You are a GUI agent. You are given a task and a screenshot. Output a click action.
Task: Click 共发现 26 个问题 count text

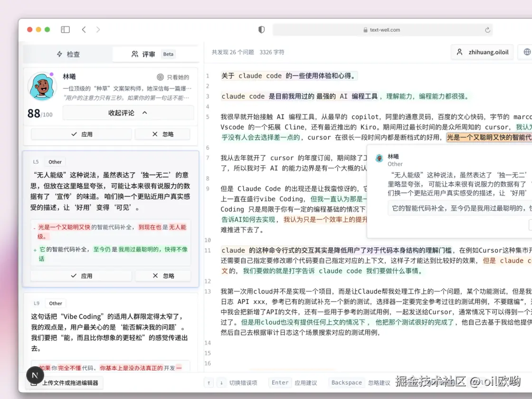[x=233, y=52]
